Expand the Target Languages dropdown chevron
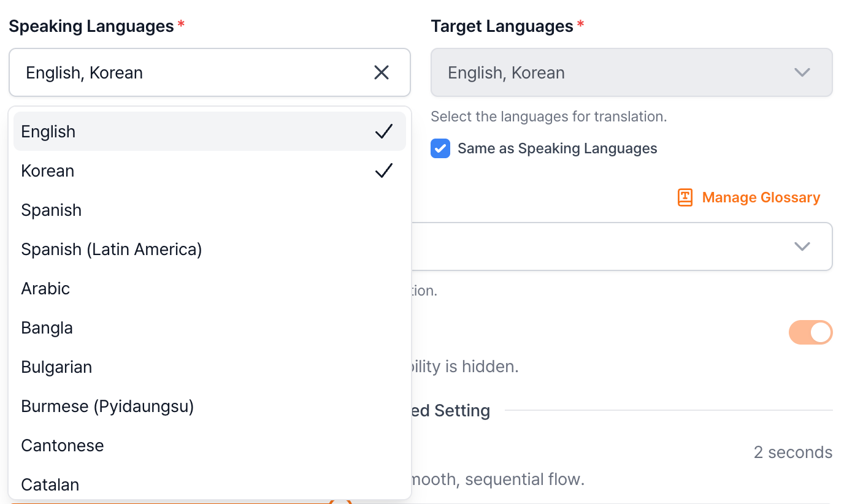Screen dimensions: 844x504 point(802,73)
